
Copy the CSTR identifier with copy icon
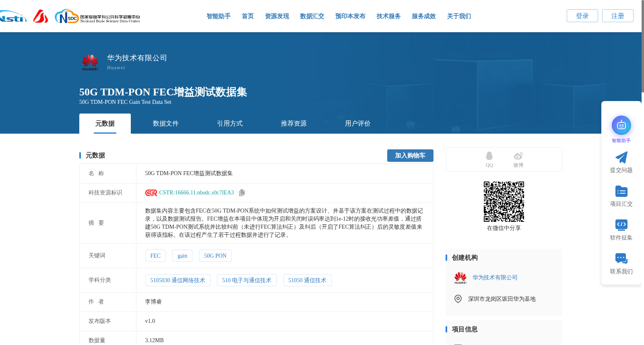[x=242, y=193]
